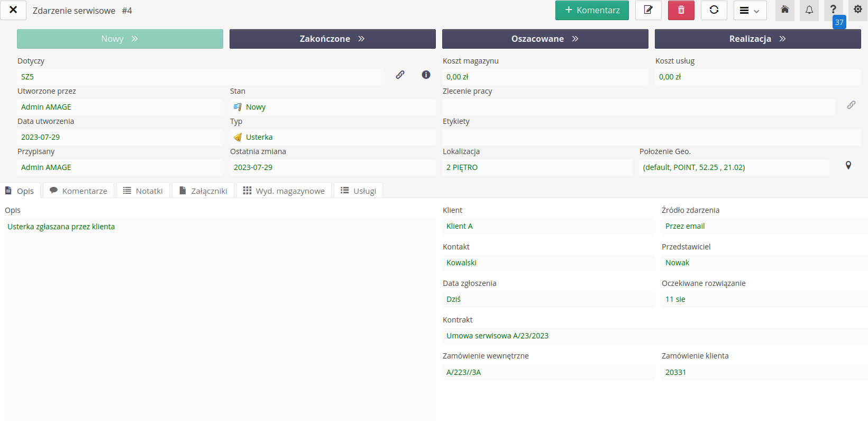
Task: Click the Zlecenie pracy link icon
Action: [851, 105]
